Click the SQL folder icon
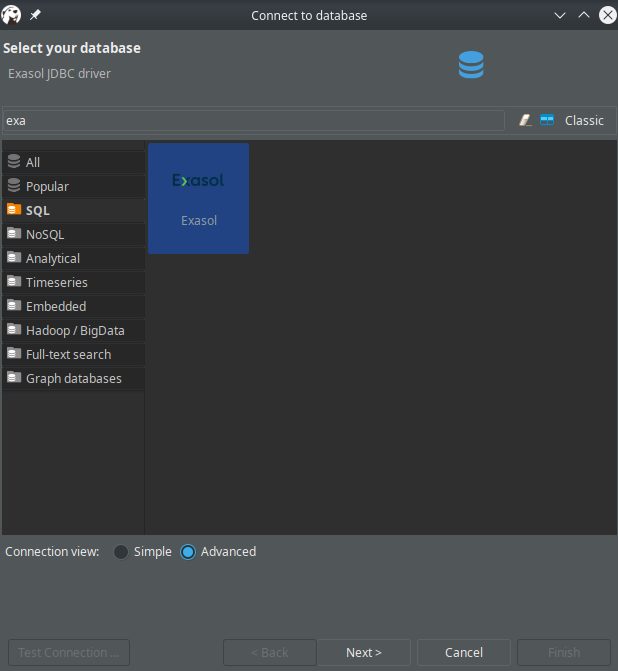Image resolution: width=618 pixels, height=671 pixels. pyautogui.click(x=14, y=209)
